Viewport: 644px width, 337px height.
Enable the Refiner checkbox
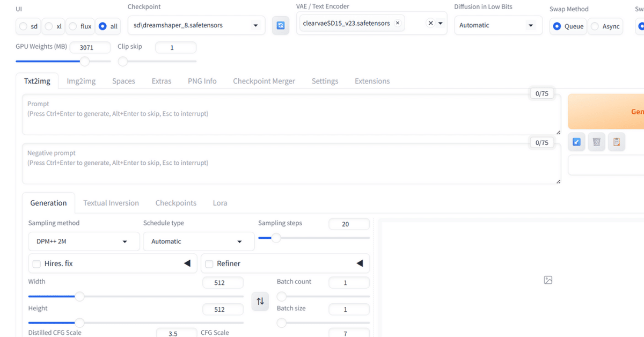(209, 263)
